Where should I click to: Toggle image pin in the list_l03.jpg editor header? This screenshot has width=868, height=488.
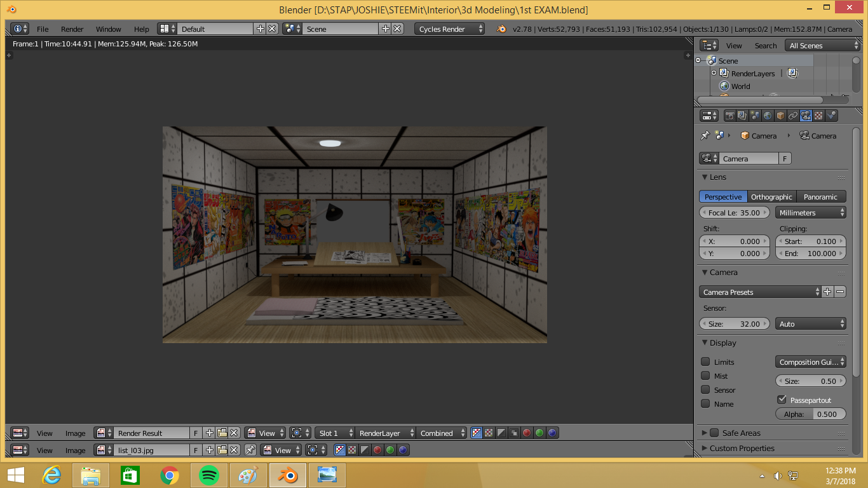(250, 450)
